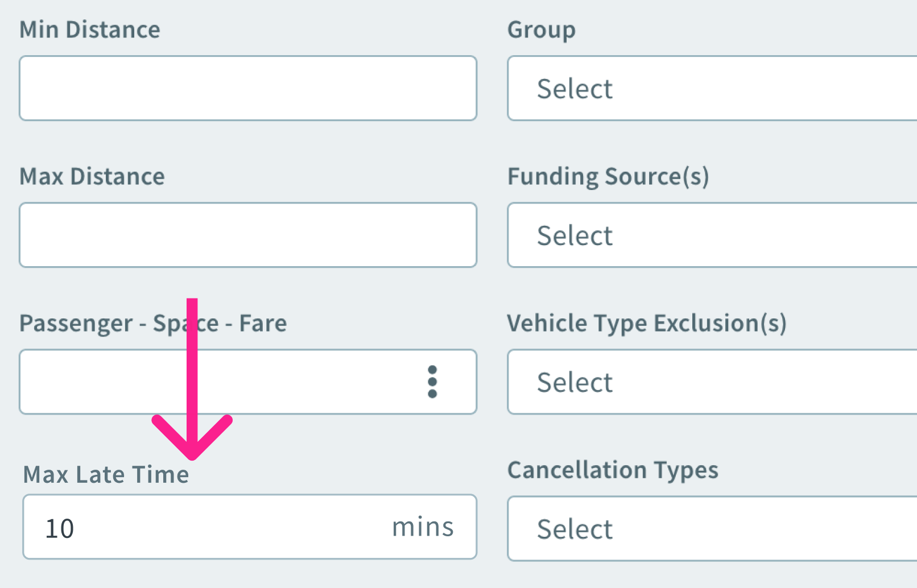Click the mins unit suffix

[x=423, y=527]
